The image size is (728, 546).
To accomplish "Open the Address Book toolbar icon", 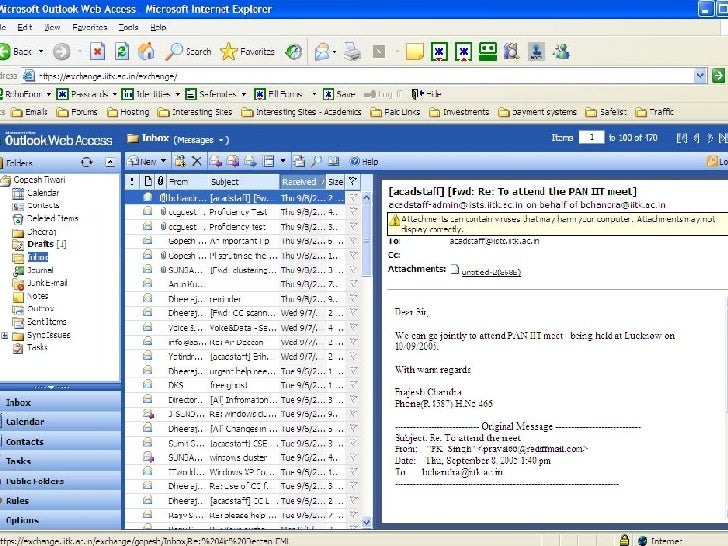I will coord(333,162).
